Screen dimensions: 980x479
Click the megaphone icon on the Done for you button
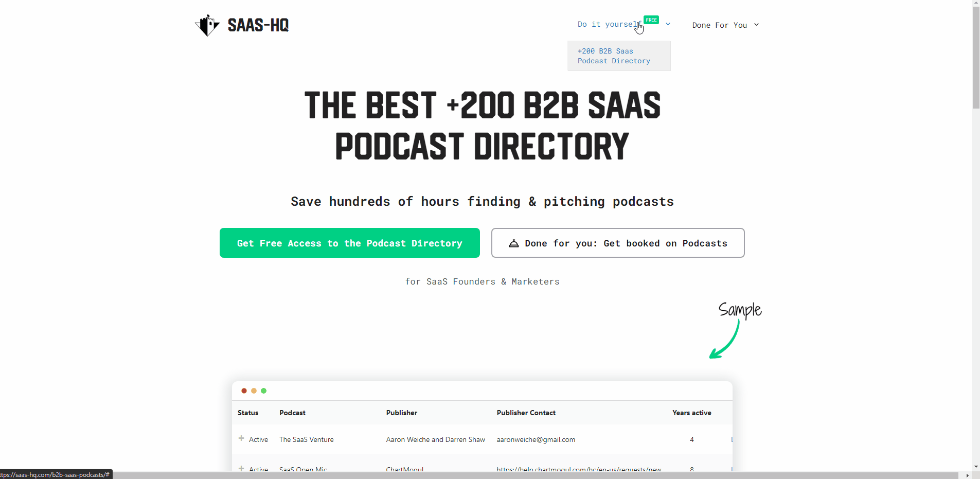click(x=514, y=243)
